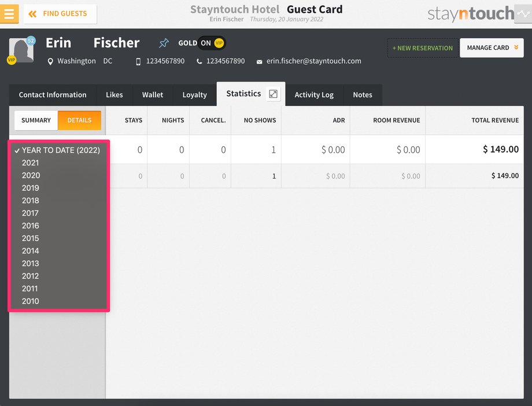The image size is (532, 406).
Task: Select 2010 from year list
Action: pyautogui.click(x=59, y=301)
